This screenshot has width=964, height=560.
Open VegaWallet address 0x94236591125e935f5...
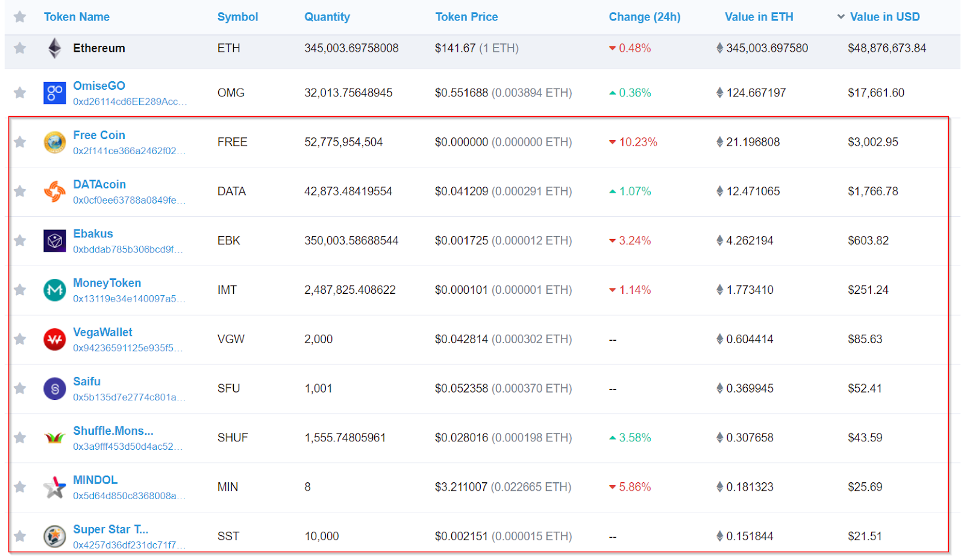[x=128, y=349]
